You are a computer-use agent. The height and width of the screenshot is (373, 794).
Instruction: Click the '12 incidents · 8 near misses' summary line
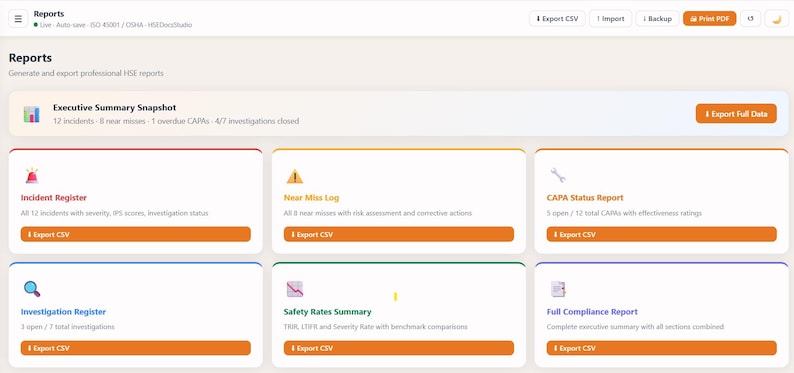click(176, 121)
